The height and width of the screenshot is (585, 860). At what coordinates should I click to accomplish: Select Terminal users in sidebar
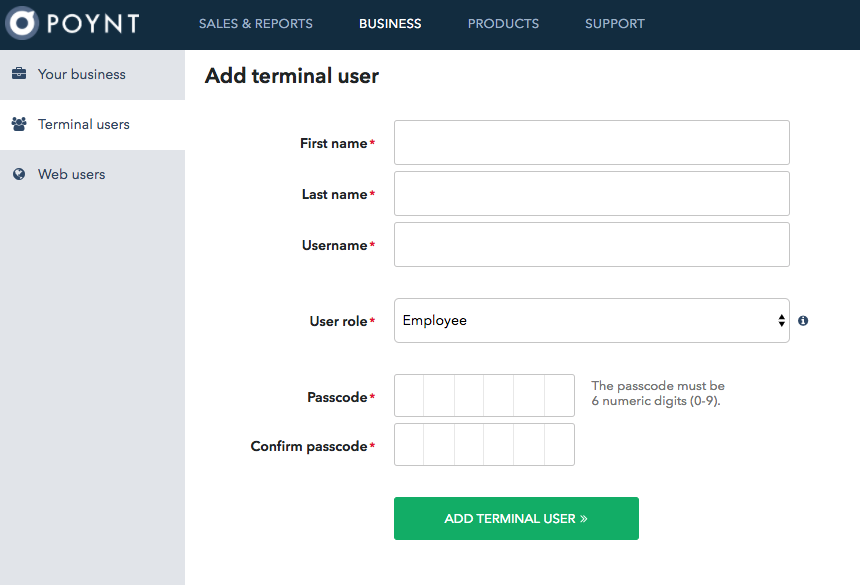click(92, 124)
